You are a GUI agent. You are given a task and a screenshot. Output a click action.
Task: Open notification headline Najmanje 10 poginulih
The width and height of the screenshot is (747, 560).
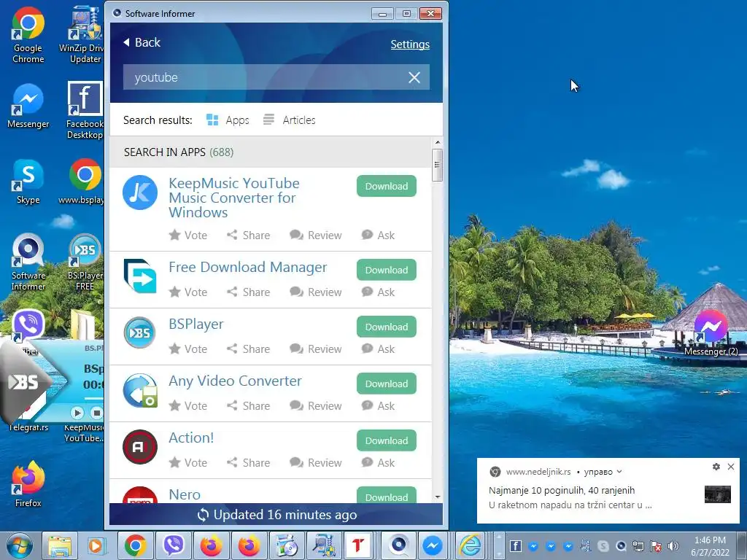coord(562,490)
